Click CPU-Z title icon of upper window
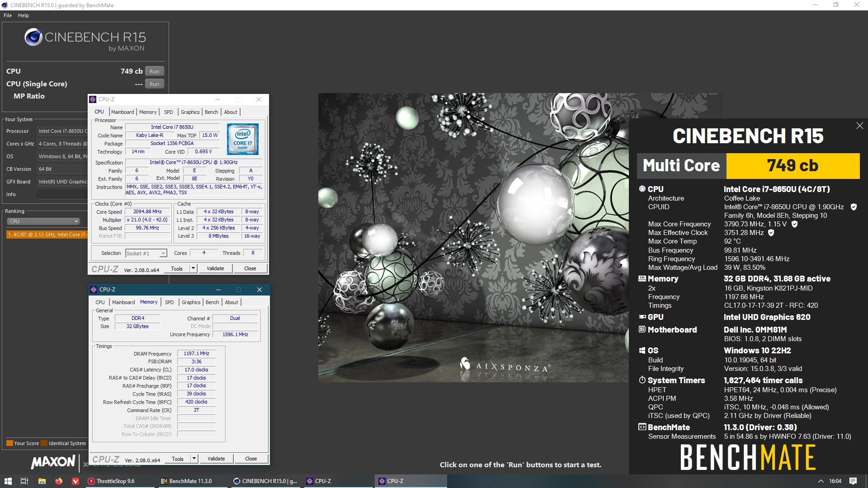 click(x=93, y=99)
